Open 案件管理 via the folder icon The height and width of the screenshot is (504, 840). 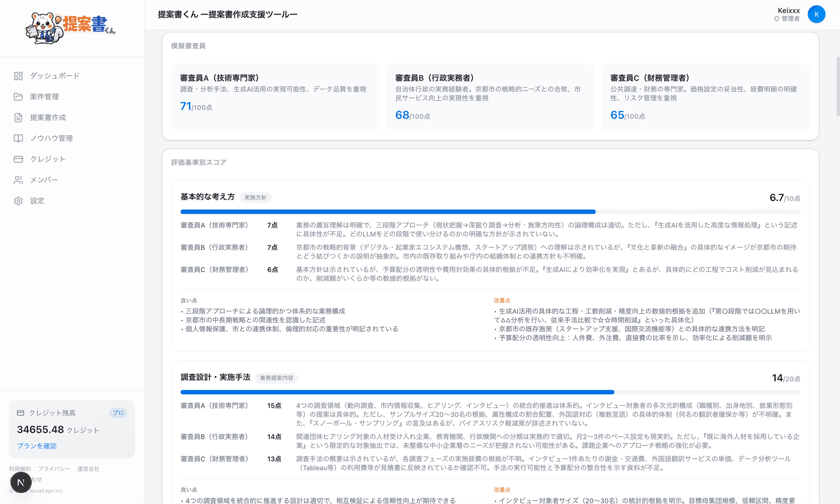[18, 97]
